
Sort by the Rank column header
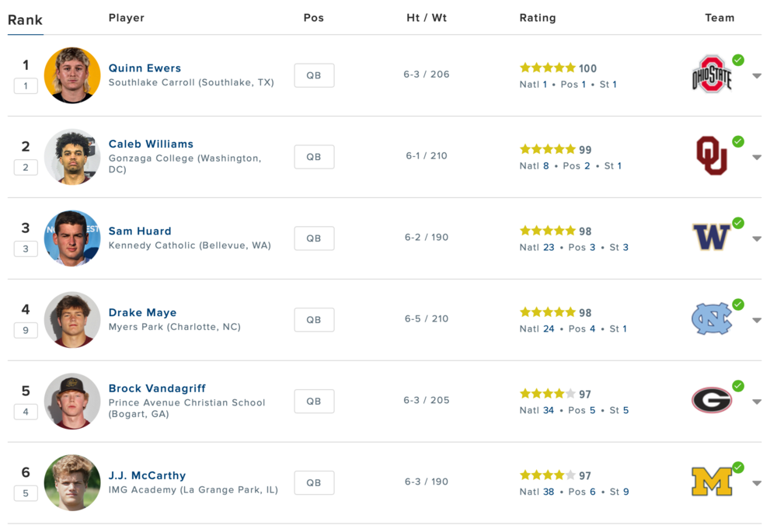[x=25, y=19]
